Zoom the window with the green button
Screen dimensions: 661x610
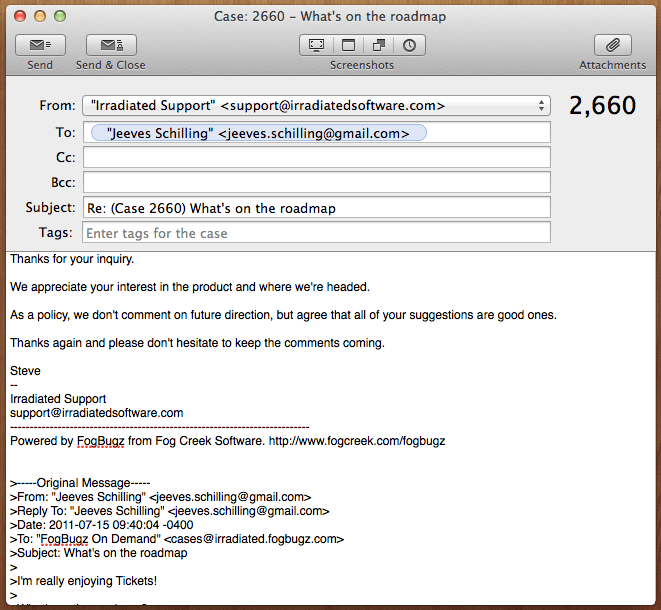coord(60,17)
